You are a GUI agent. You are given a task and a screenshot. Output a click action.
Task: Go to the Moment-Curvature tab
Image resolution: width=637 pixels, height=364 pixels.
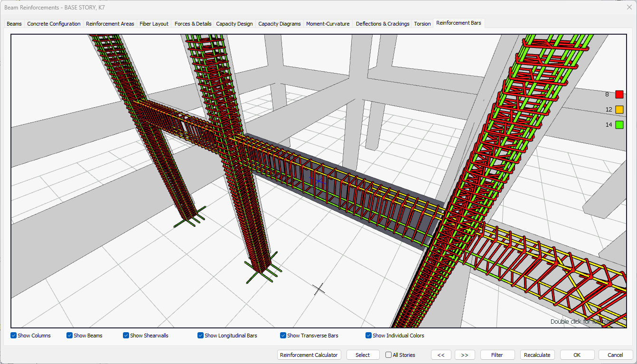(328, 24)
